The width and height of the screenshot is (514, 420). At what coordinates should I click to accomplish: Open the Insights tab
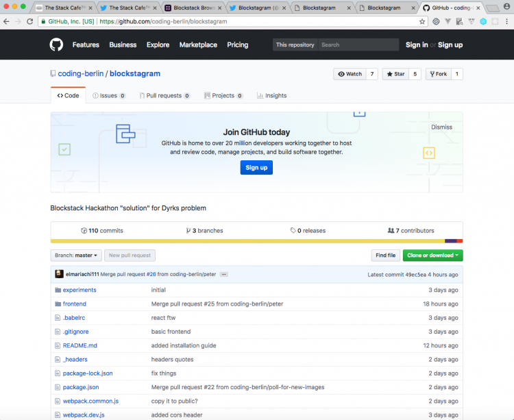tap(272, 96)
